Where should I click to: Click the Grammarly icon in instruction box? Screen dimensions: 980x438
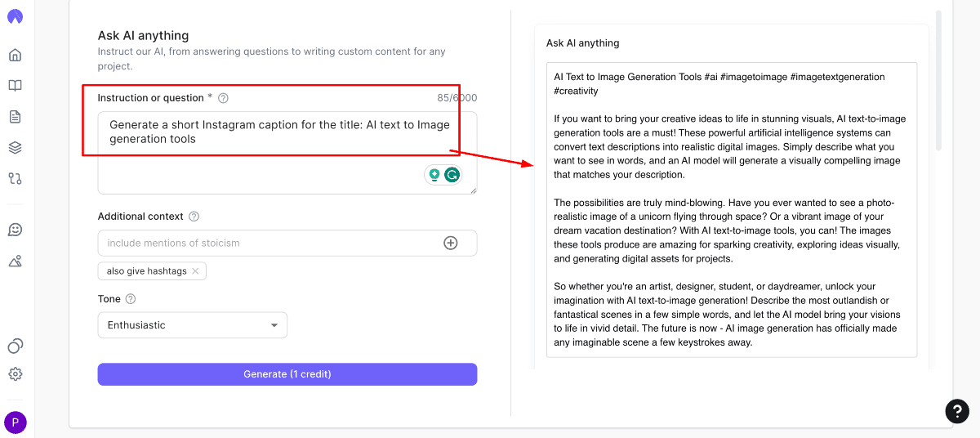tap(452, 174)
